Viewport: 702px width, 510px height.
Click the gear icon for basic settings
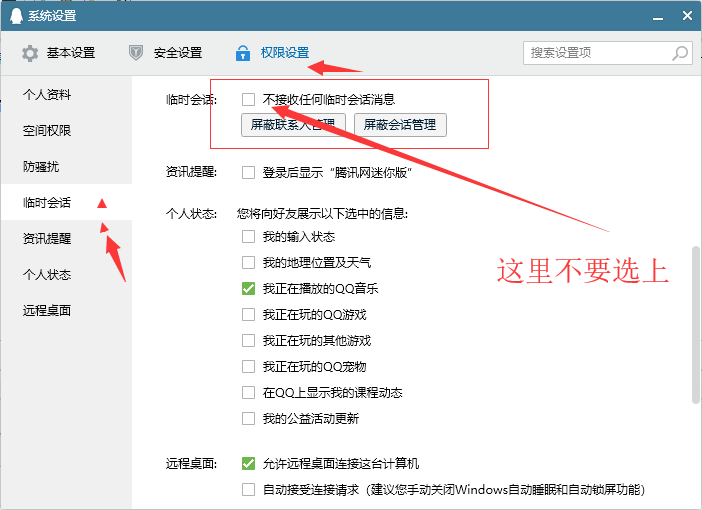coord(30,53)
